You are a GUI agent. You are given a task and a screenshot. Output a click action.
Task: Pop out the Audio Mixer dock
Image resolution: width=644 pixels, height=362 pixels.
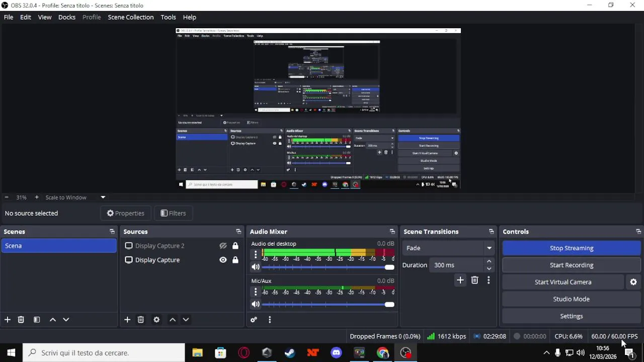392,232
